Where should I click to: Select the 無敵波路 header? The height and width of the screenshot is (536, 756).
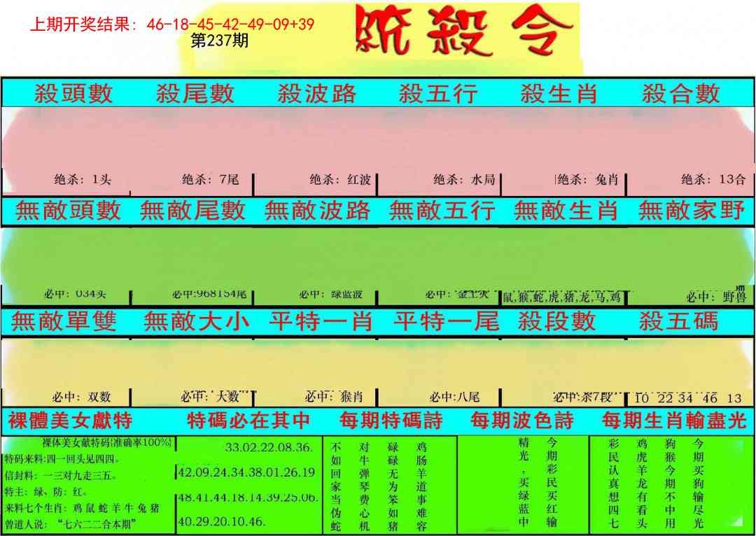[317, 211]
